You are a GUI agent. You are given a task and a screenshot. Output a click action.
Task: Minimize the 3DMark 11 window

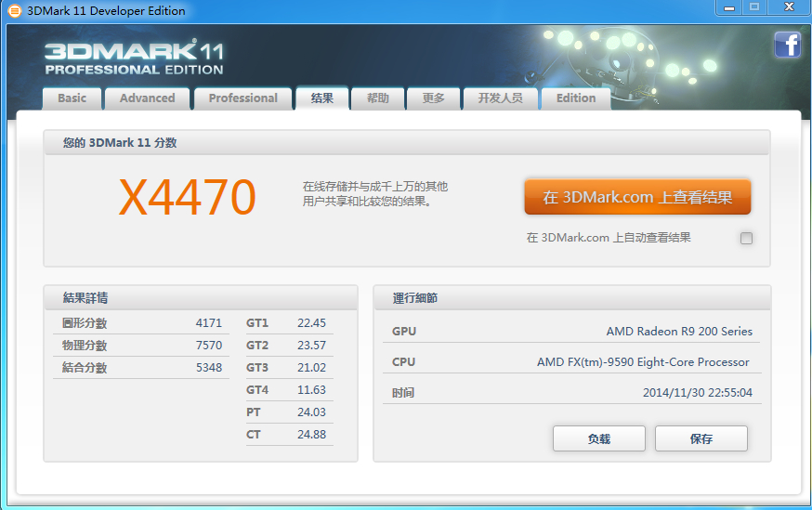pos(729,7)
